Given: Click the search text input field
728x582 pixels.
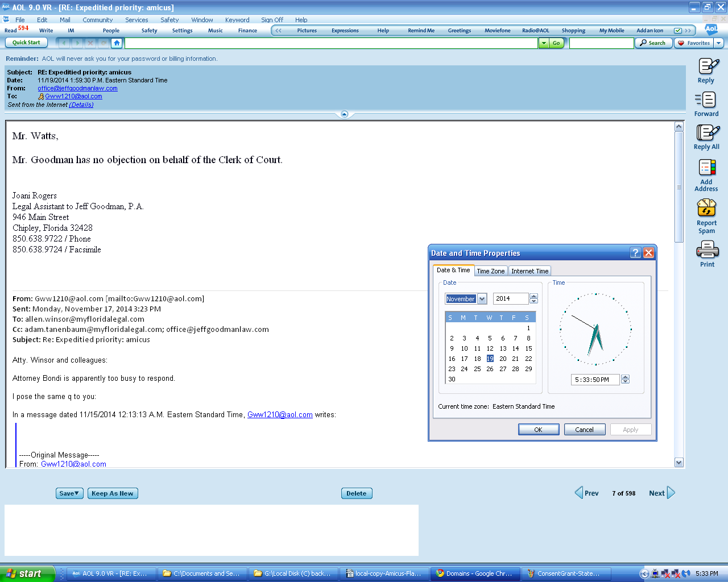Looking at the screenshot, I should coord(602,43).
